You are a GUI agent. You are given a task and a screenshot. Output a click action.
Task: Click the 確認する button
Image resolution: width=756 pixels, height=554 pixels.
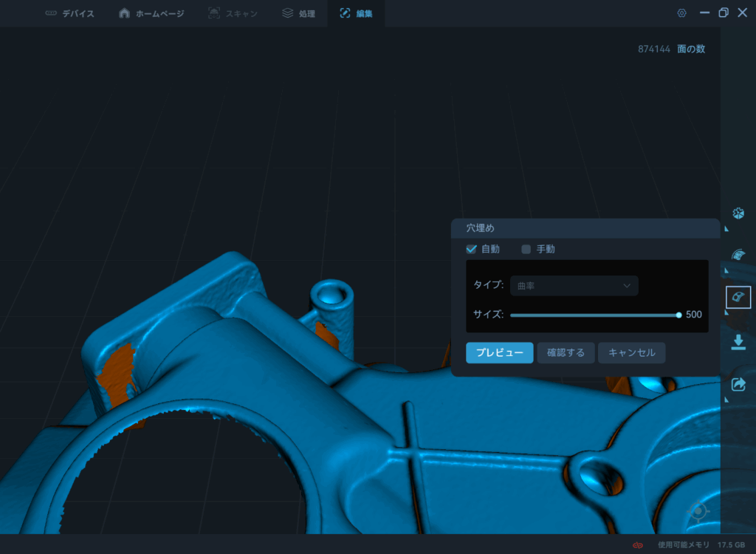566,353
